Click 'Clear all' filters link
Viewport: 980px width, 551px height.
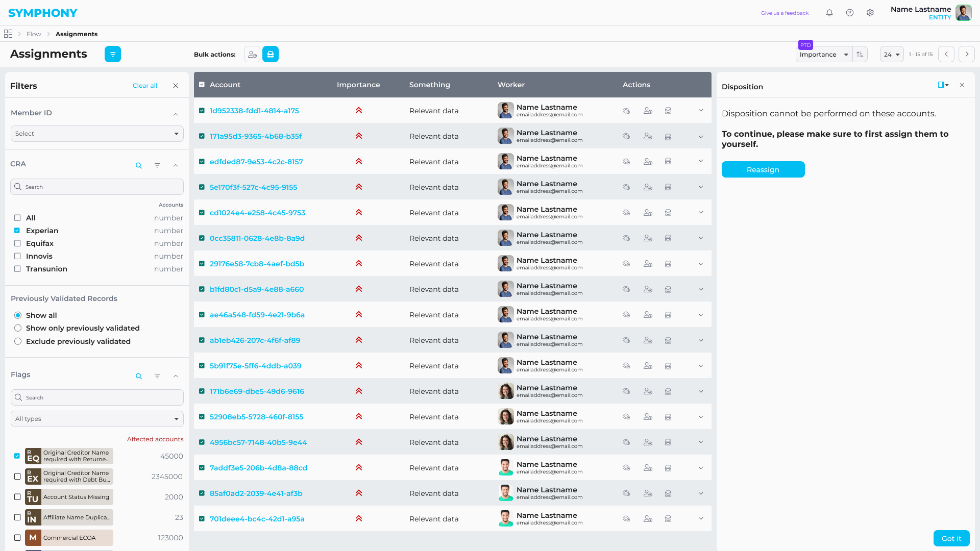(145, 86)
